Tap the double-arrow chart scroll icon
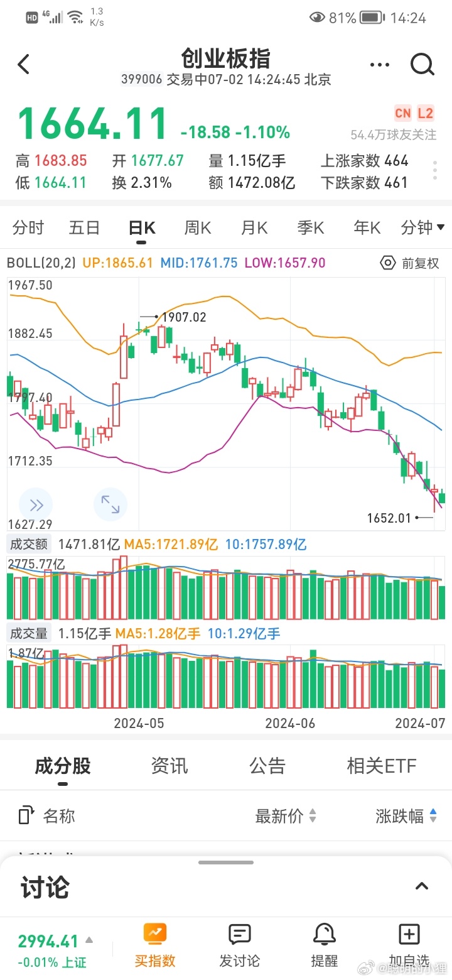 [36, 504]
